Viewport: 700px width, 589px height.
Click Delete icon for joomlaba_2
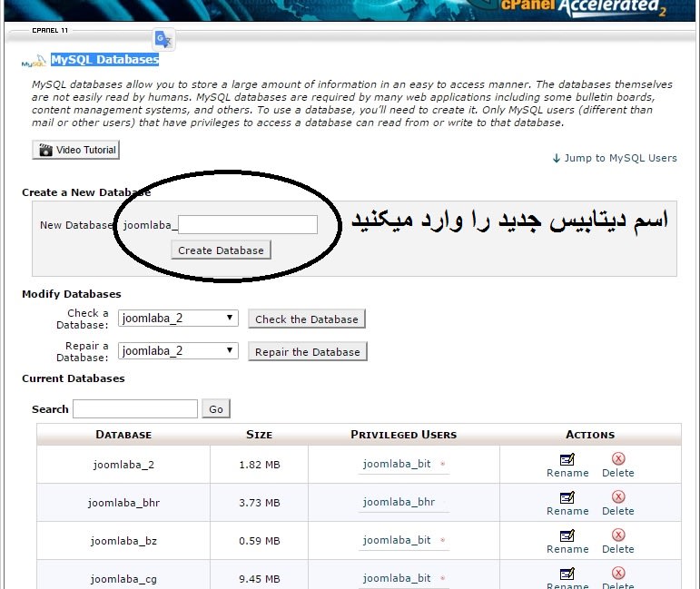coord(618,458)
